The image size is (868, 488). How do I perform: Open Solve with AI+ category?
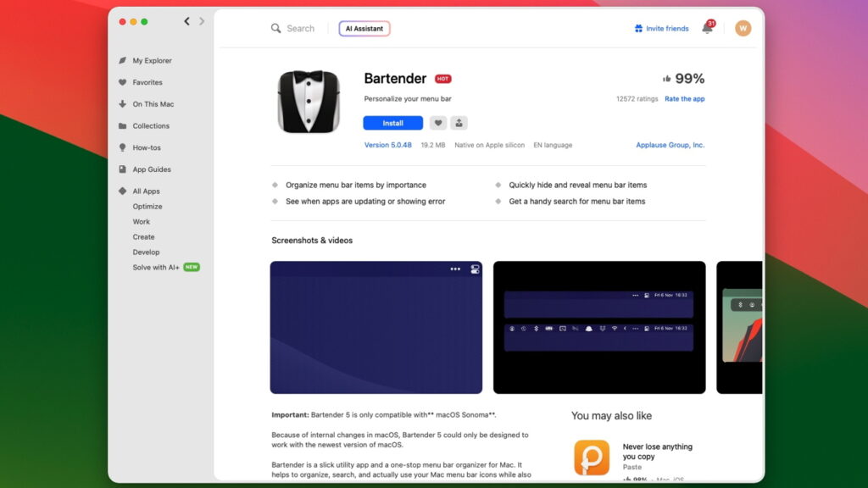tap(156, 268)
